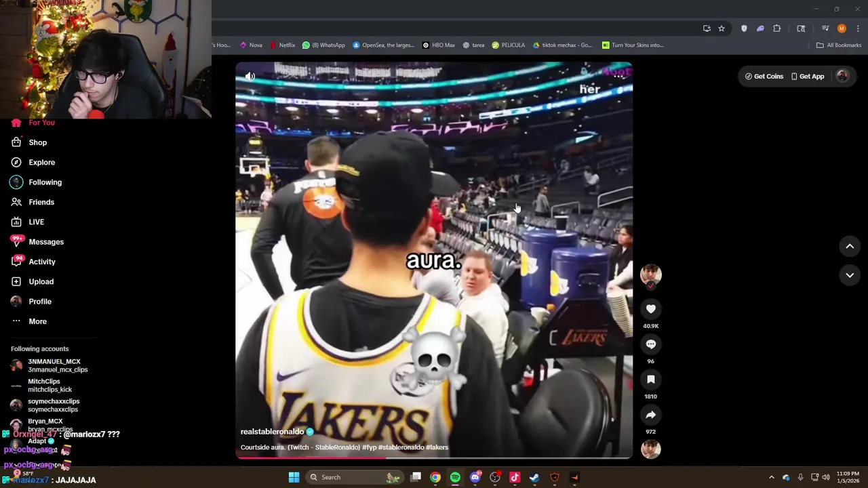Open Activity notifications in the sidebar

[33, 262]
